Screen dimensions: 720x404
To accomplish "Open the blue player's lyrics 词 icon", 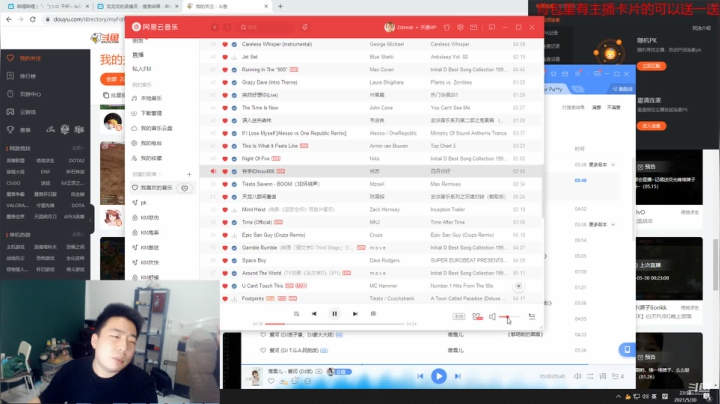I will 603,376.
